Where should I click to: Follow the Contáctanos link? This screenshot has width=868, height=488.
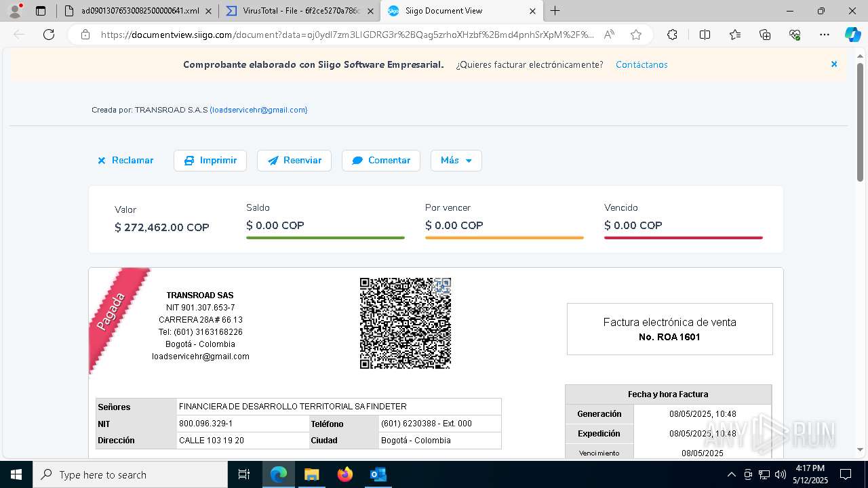point(642,64)
